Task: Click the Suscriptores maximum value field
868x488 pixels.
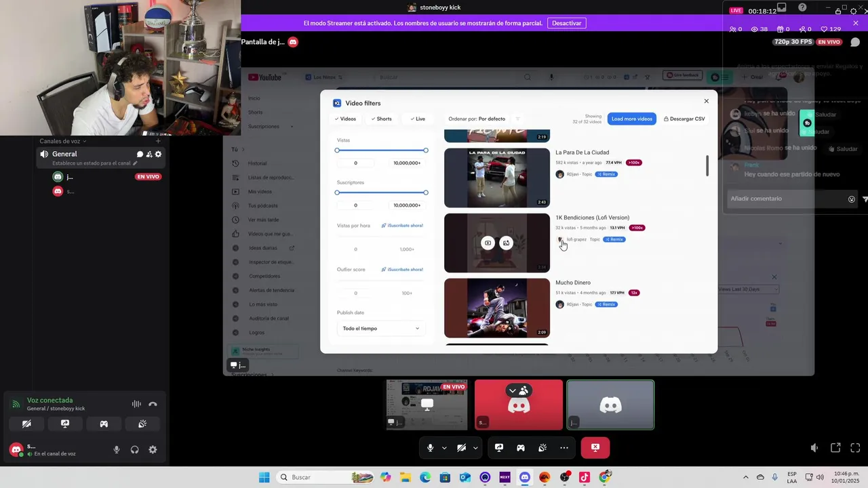Action: [407, 205]
